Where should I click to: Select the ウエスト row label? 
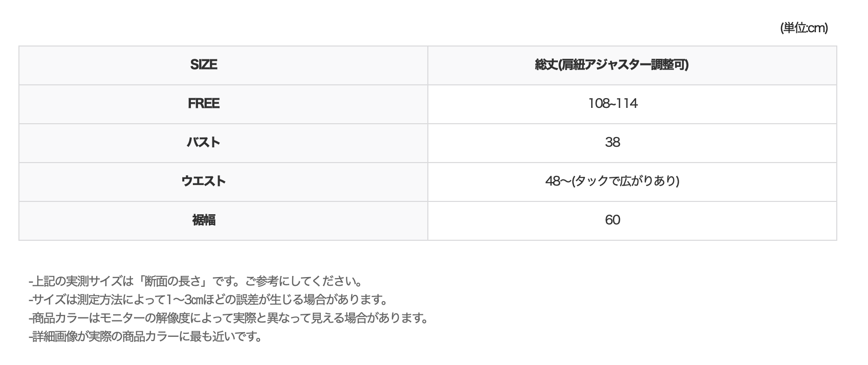click(x=204, y=181)
